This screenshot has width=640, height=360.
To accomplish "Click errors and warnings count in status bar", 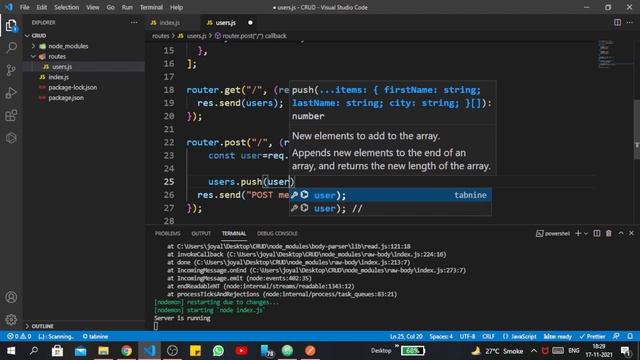I will (x=19, y=336).
